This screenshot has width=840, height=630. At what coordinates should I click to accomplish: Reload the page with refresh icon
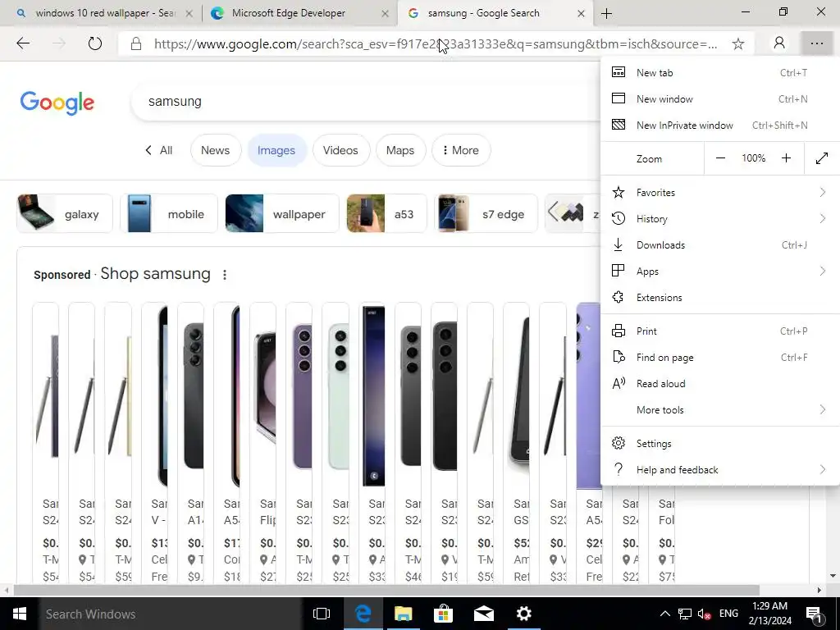95,43
